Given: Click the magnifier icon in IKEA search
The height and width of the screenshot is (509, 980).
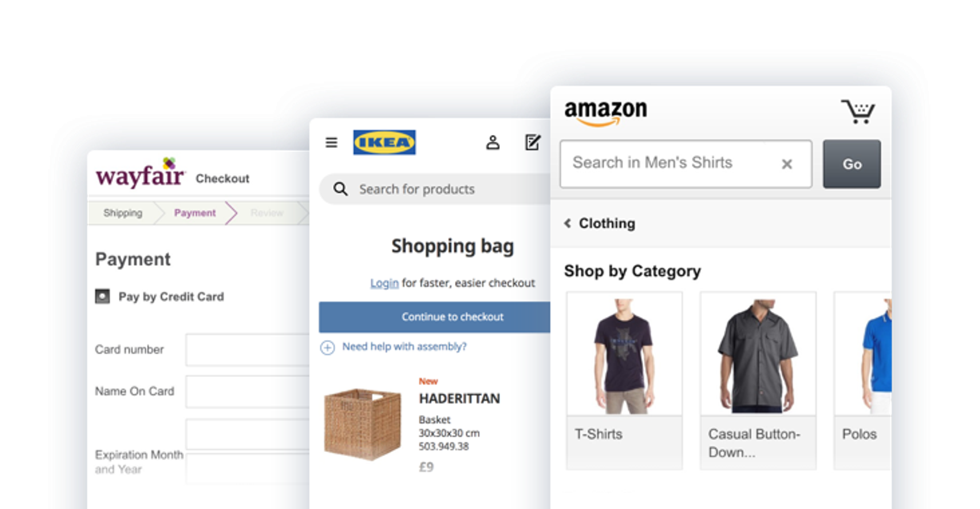Looking at the screenshot, I should pyautogui.click(x=340, y=189).
